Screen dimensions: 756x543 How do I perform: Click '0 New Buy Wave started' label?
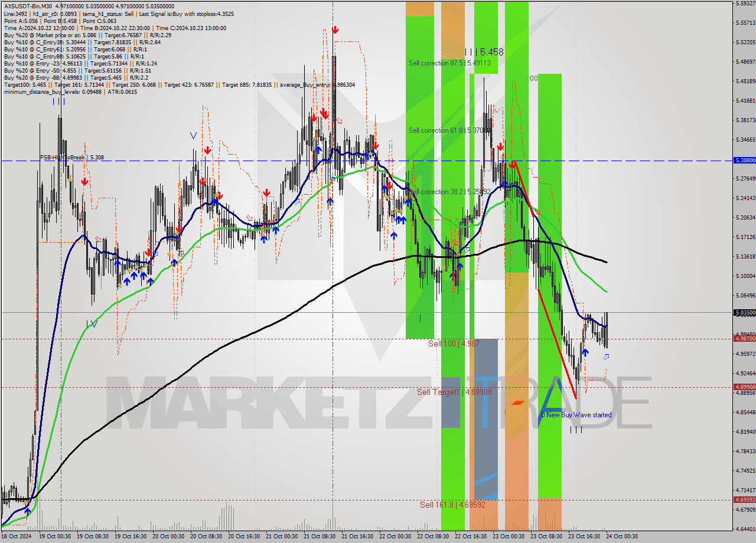[576, 415]
